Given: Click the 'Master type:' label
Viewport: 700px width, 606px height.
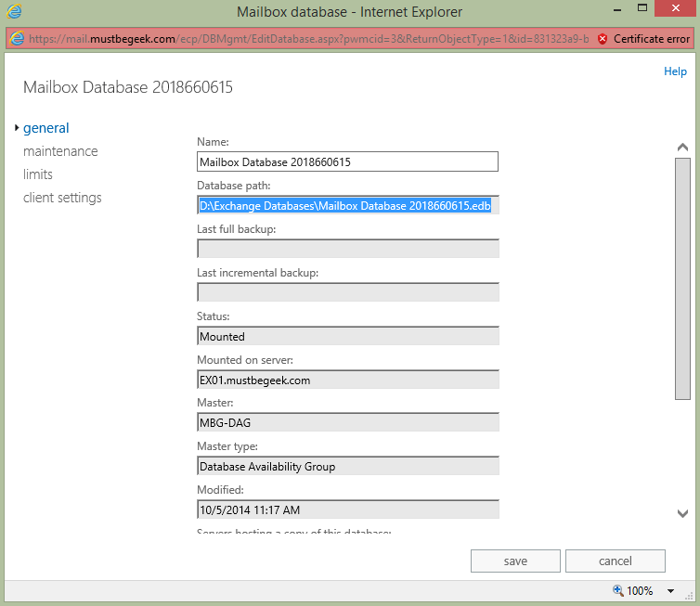Looking at the screenshot, I should click(227, 446).
